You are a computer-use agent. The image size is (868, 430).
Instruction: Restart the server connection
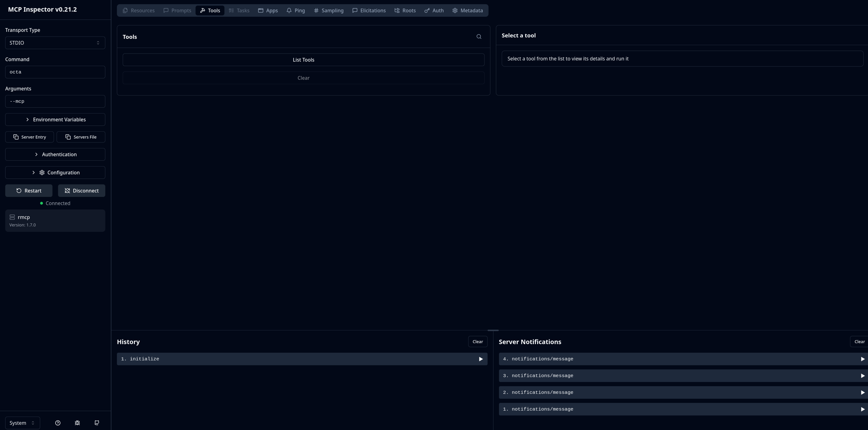(29, 191)
